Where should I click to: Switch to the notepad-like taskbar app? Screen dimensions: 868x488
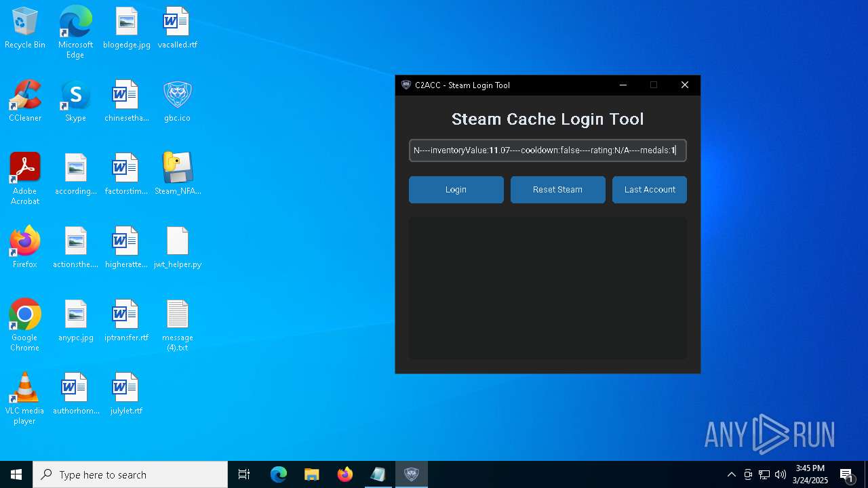point(378,474)
